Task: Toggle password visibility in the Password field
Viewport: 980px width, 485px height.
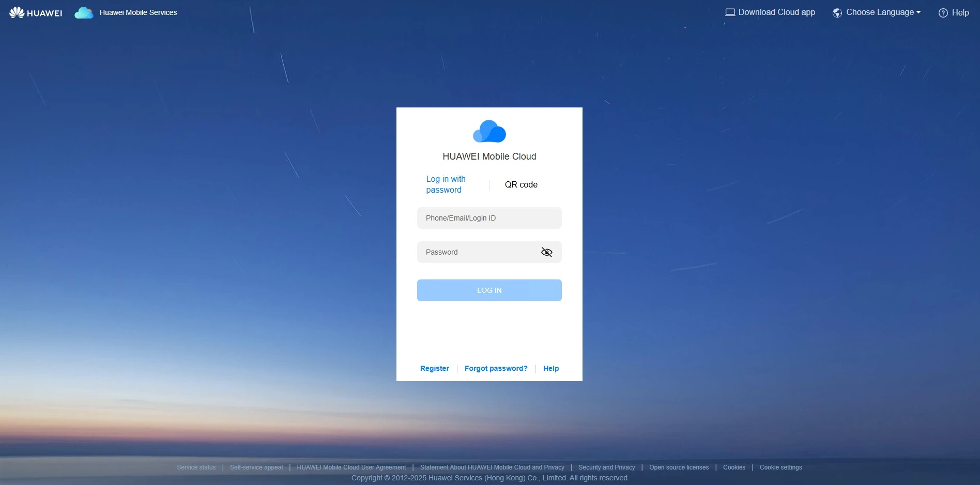Action: 547,252
